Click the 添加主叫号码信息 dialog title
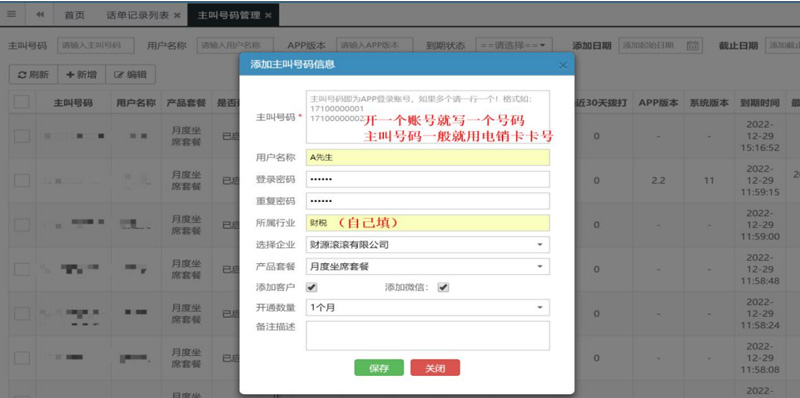800x398 pixels. tap(293, 65)
